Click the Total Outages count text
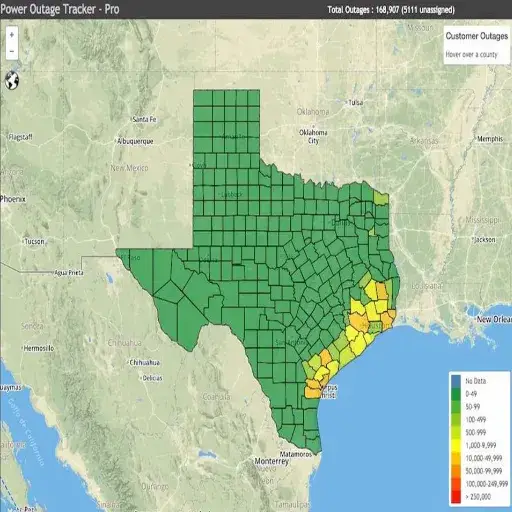Viewport: 512px width, 512px height. coord(391,10)
